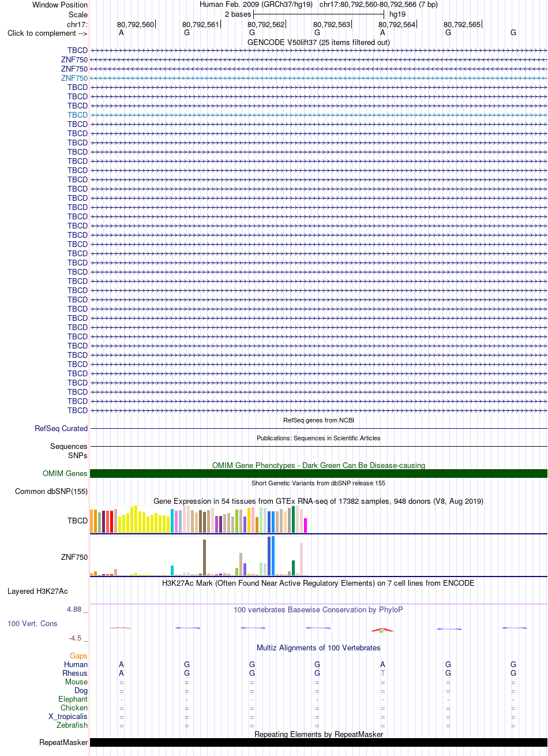
Task: Click 'chr17:80,792,560-80,792,566 (7 bp)' position text
Action: [x=378, y=5]
